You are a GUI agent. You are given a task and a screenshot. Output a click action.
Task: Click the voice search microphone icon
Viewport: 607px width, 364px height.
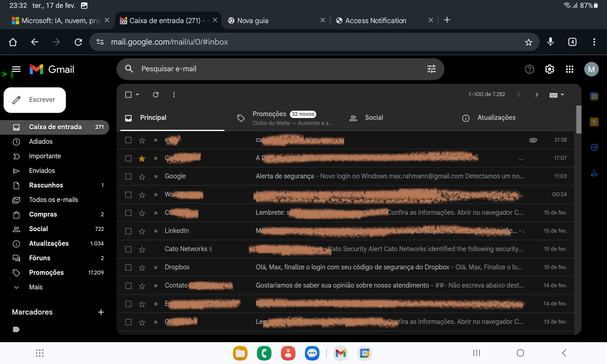[550, 42]
